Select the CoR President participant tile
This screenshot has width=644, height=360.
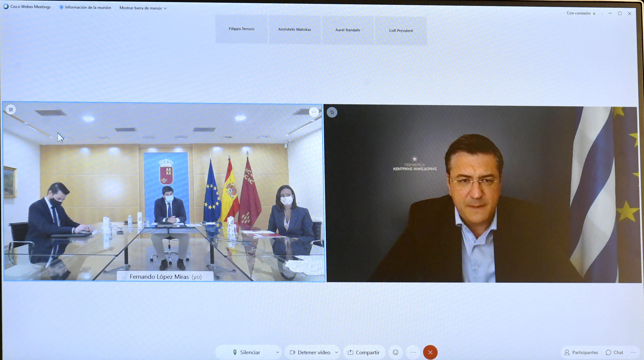401,30
